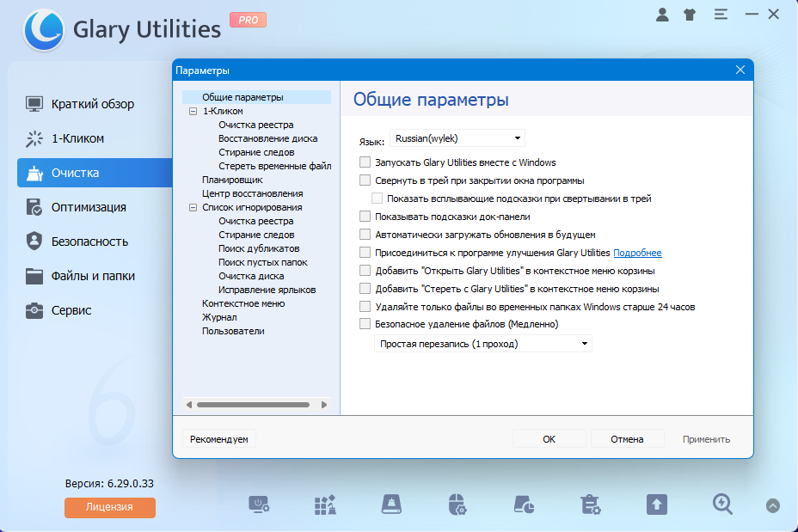Open the disk analysis pie icon in dock
Screen dimensions: 798x532
click(x=525, y=505)
